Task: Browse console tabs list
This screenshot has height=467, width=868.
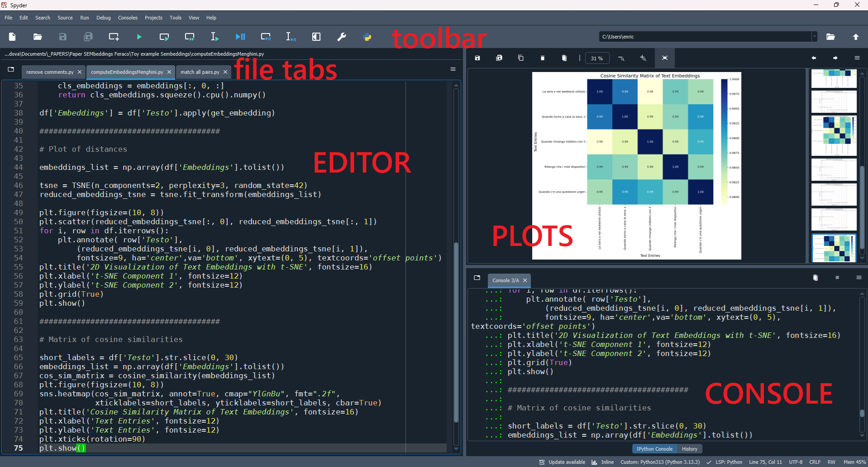Action: pyautogui.click(x=477, y=278)
